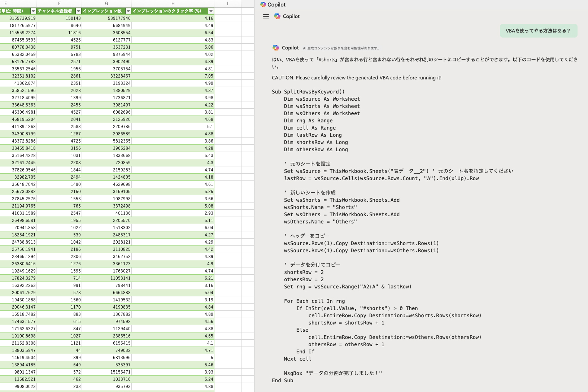Expand filter for インプレッションのクリック率 (%) column
588x392 pixels.
tap(211, 11)
